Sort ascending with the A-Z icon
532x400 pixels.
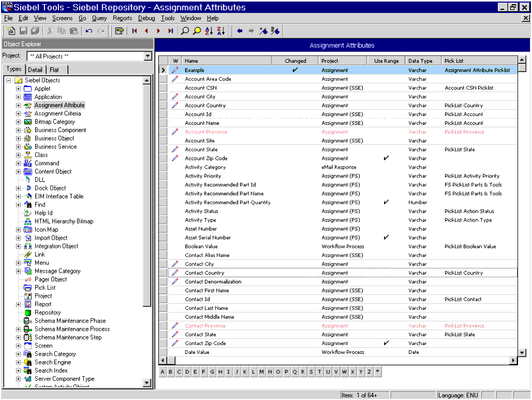point(209,31)
